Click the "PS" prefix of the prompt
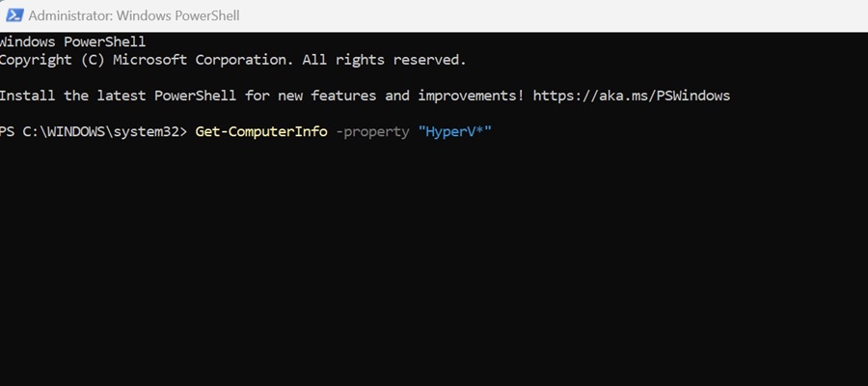Image resolution: width=868 pixels, height=386 pixels. pyautogui.click(x=8, y=131)
